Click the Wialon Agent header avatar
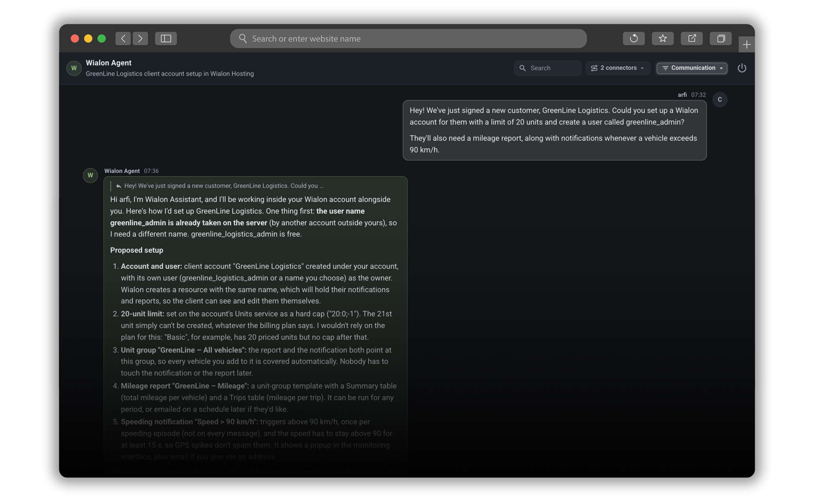The image size is (814, 504). click(x=74, y=68)
